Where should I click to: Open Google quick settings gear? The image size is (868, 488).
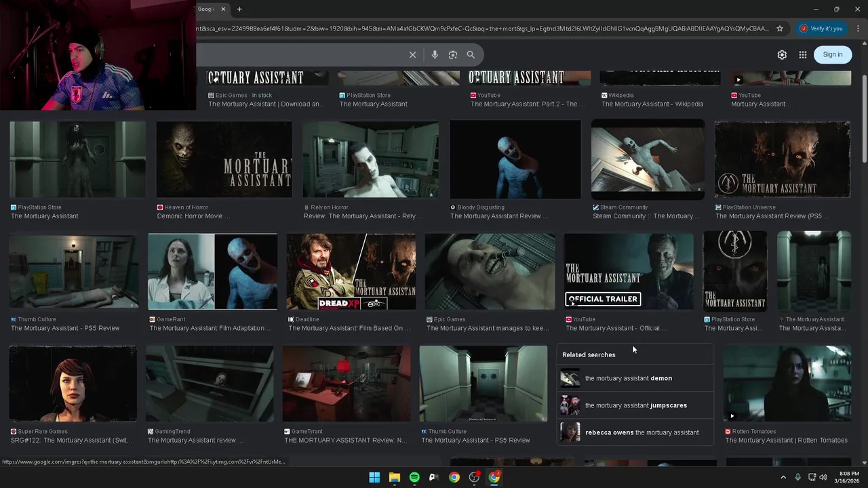pyautogui.click(x=782, y=55)
